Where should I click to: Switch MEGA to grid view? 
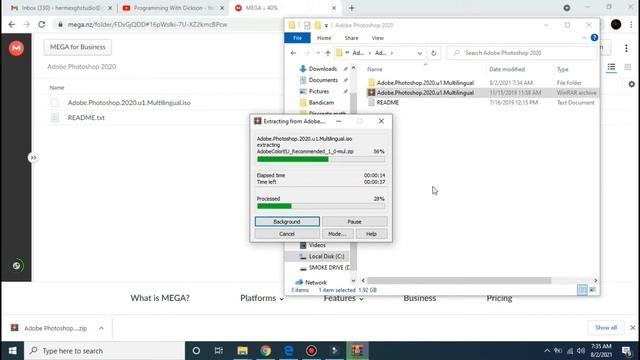click(x=627, y=67)
